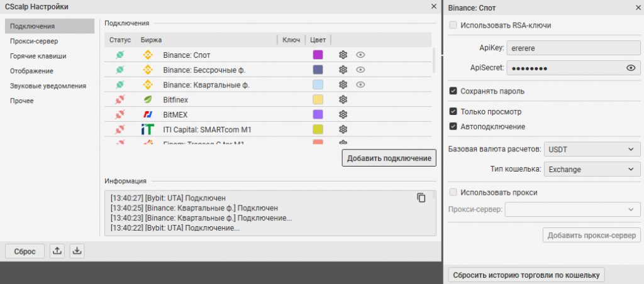Image resolution: width=644 pixels, height=284 pixels.
Task: Click the BitMEX logo icon
Action: point(148,114)
